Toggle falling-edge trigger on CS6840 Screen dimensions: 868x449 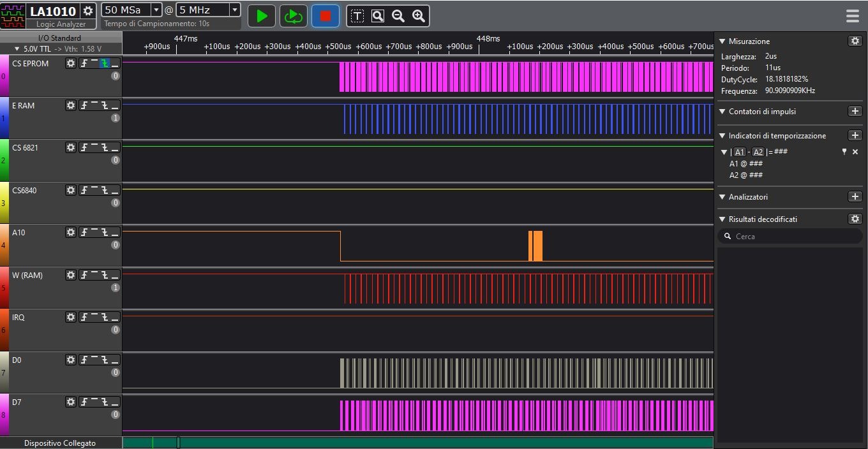(x=105, y=190)
